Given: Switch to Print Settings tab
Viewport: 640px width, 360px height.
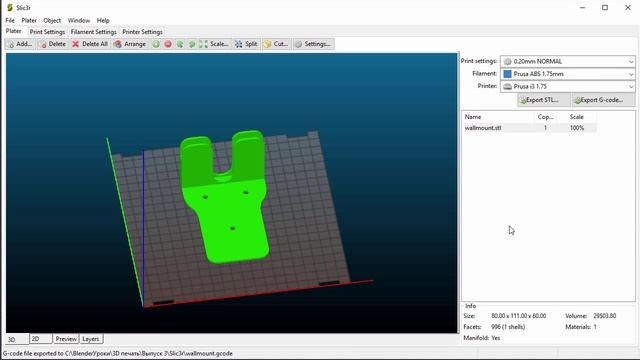Looking at the screenshot, I should pos(47,32).
